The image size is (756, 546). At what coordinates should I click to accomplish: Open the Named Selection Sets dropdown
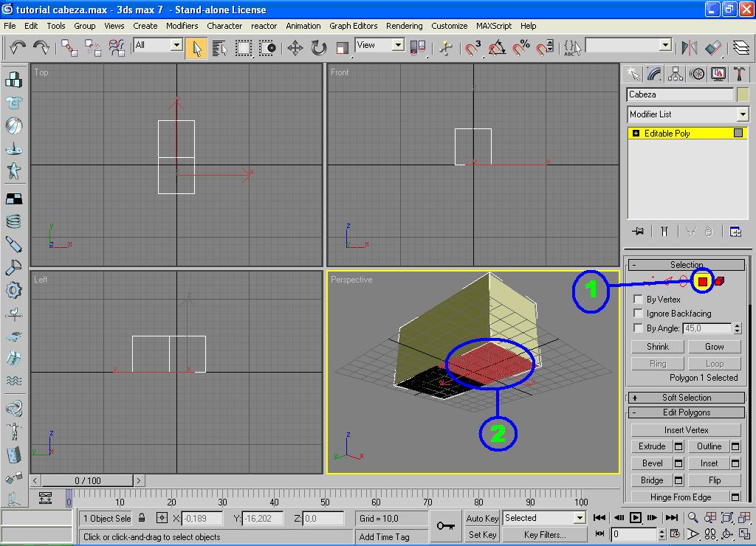[x=665, y=45]
